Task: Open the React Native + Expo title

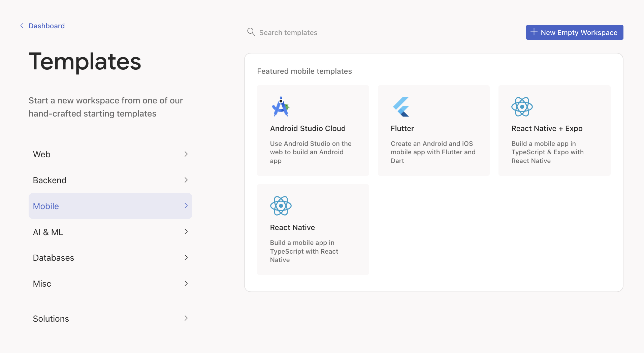Action: click(x=547, y=128)
